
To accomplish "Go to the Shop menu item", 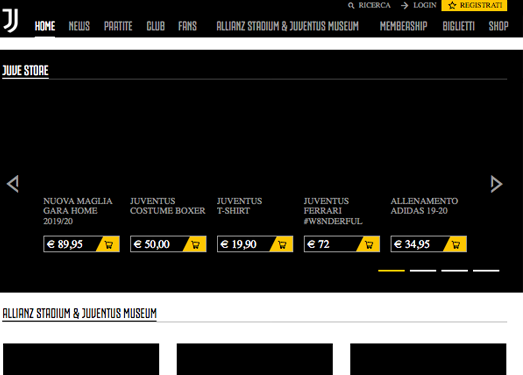I will pos(498,26).
